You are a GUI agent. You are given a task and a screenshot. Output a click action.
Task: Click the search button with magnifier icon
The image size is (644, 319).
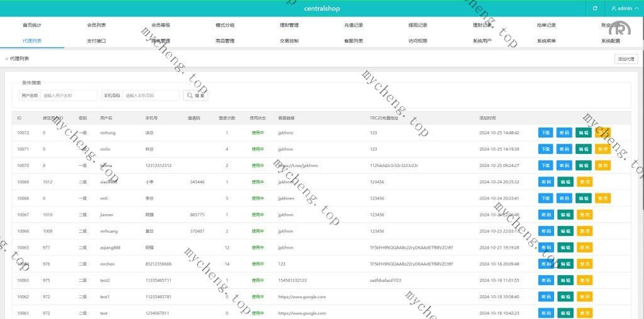[195, 95]
